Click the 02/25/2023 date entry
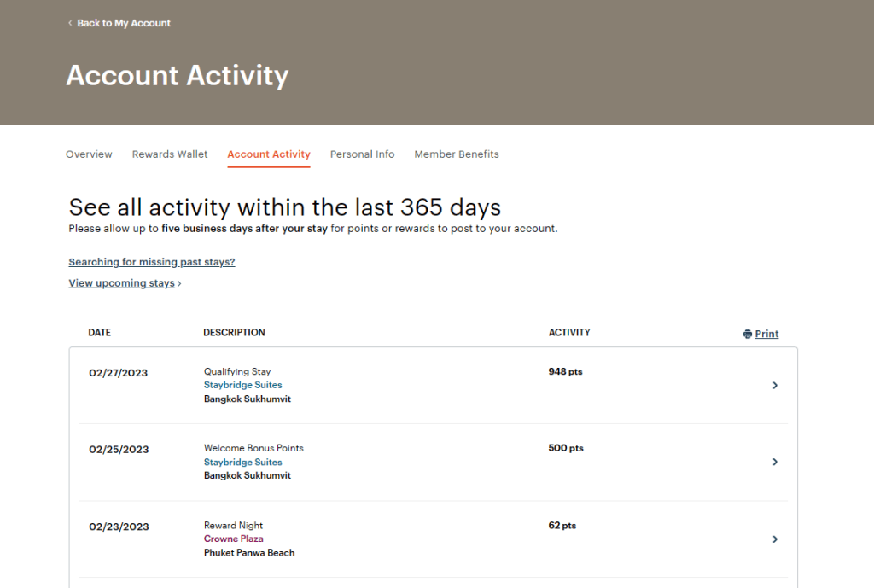 pos(119,450)
